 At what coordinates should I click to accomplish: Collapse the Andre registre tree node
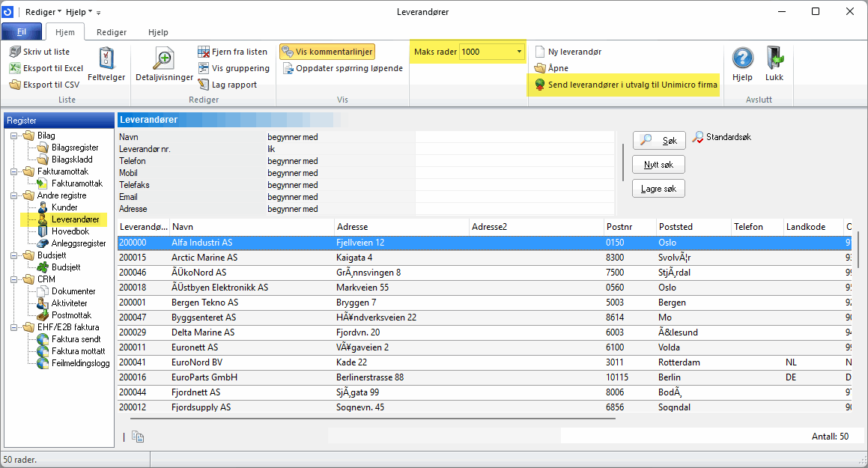point(13,195)
